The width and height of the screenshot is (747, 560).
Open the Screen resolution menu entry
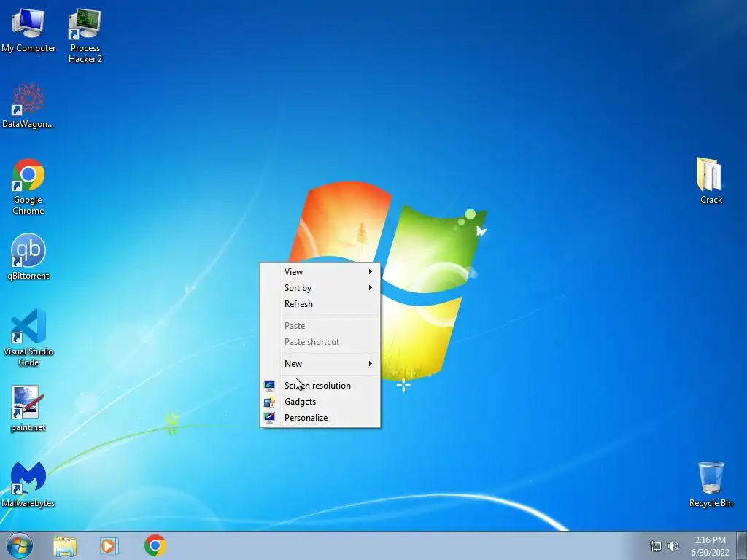tap(320, 385)
